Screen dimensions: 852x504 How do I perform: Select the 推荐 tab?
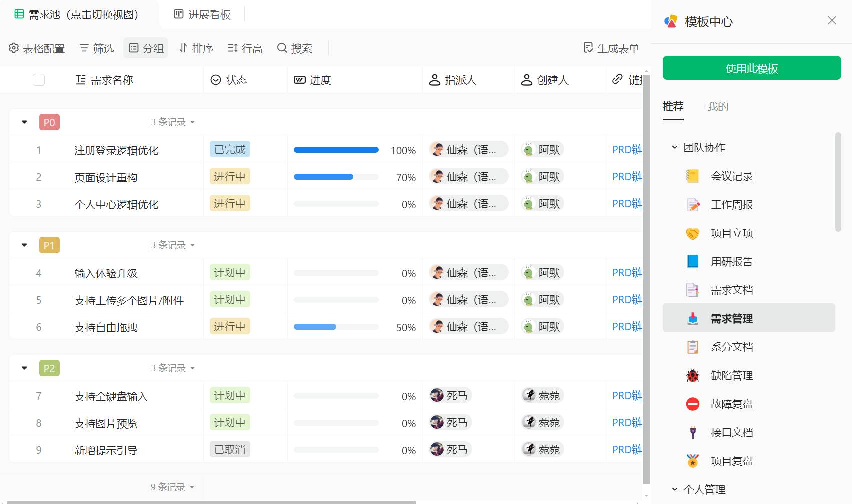(x=673, y=106)
